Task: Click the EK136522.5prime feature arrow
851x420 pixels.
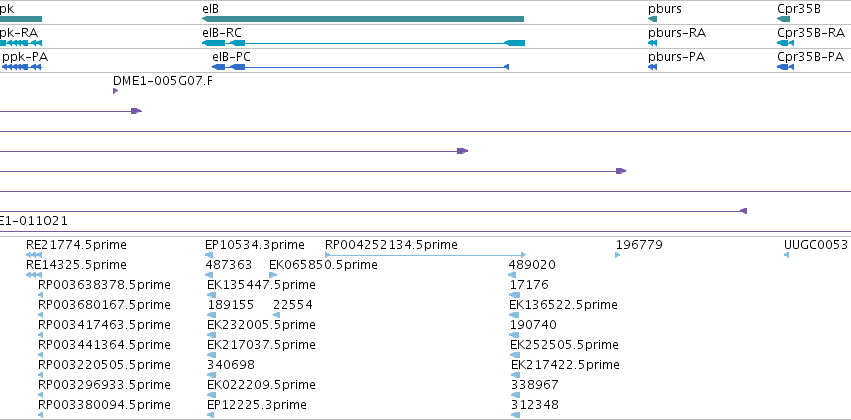Action: [513, 315]
